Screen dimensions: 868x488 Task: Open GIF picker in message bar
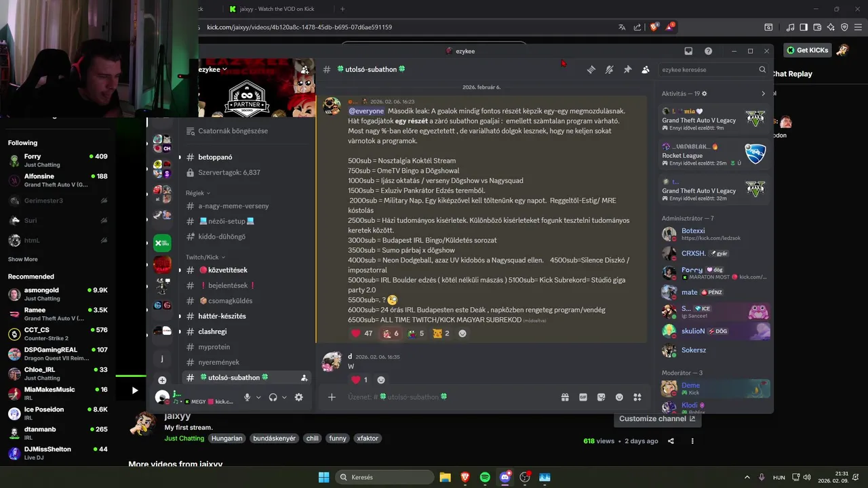pyautogui.click(x=583, y=397)
